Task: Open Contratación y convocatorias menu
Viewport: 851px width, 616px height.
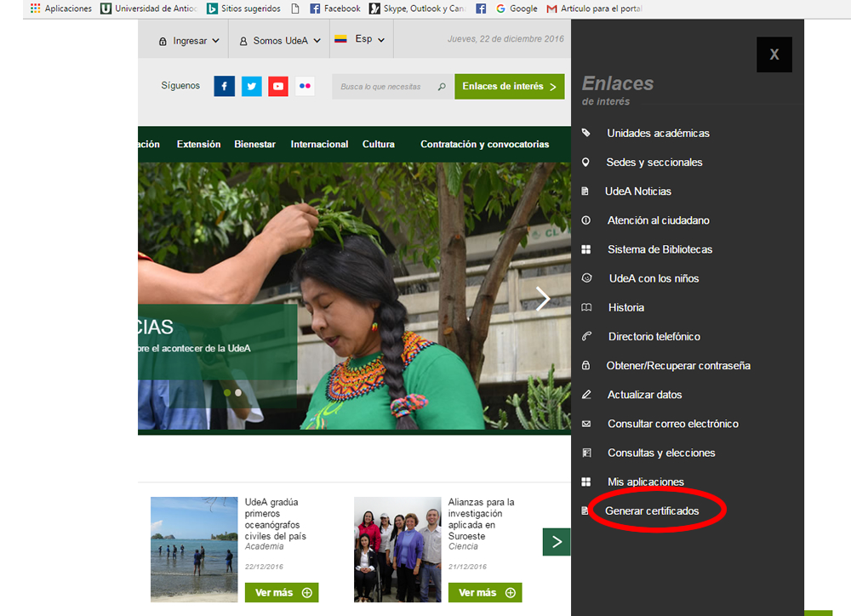Action: [484, 145]
